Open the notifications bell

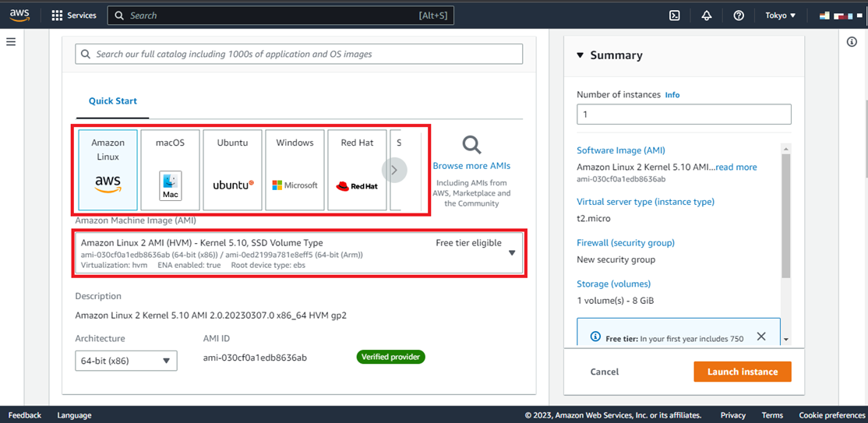(x=707, y=16)
